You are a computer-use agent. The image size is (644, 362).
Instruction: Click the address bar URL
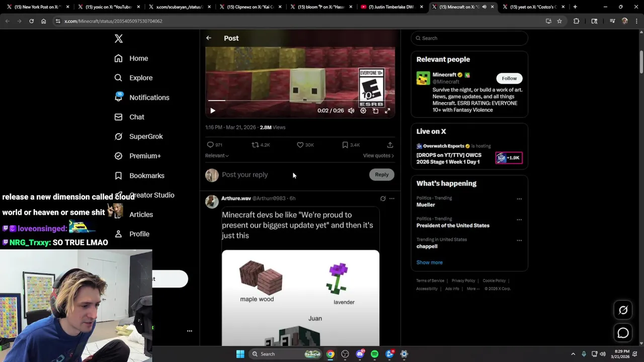113,21
